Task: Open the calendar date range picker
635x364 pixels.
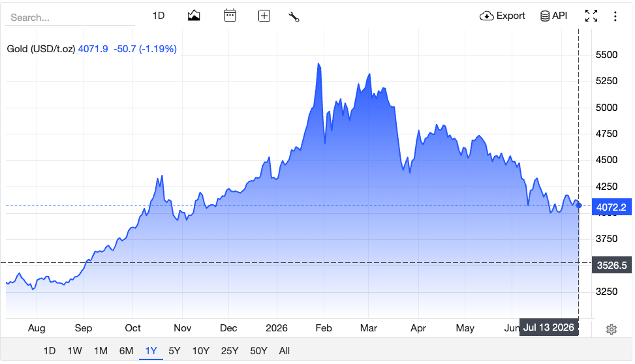Action: point(230,16)
